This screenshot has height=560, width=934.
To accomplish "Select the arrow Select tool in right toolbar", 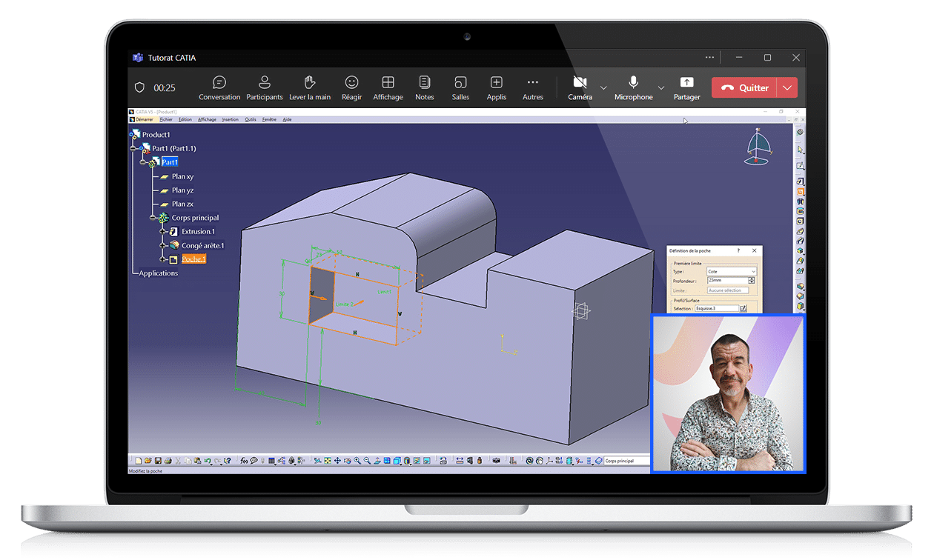I will [x=801, y=150].
